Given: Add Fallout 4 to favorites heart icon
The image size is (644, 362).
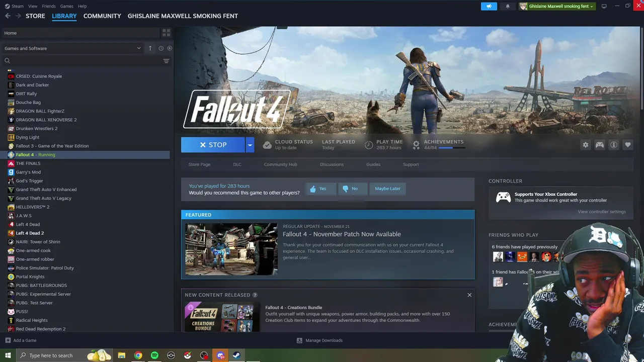Looking at the screenshot, I should tap(628, 145).
